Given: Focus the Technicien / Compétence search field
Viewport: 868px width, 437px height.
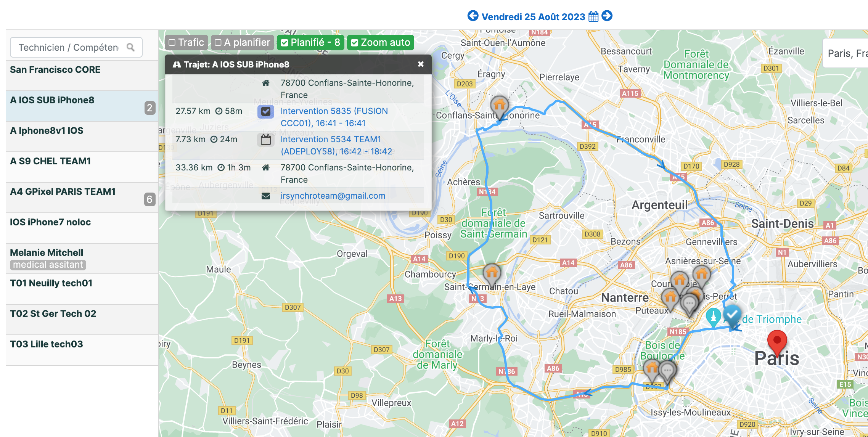Looking at the screenshot, I should coord(76,47).
